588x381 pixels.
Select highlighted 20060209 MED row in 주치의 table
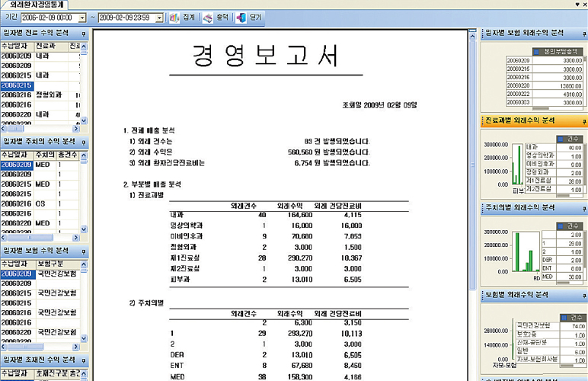pyautogui.click(x=40, y=165)
